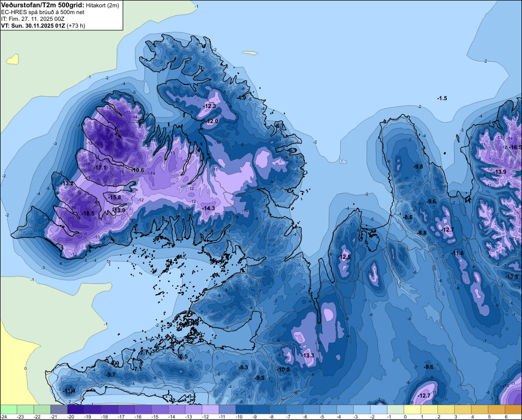Click the -8.8 temperature value
Image resolution: width=522 pixels, height=420 pixels.
pyautogui.click(x=422, y=233)
